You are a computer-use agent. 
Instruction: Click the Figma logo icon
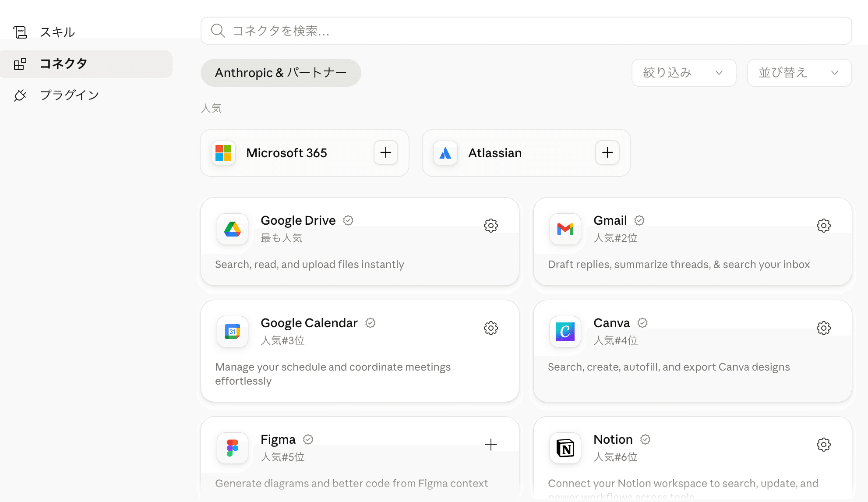pyautogui.click(x=233, y=448)
